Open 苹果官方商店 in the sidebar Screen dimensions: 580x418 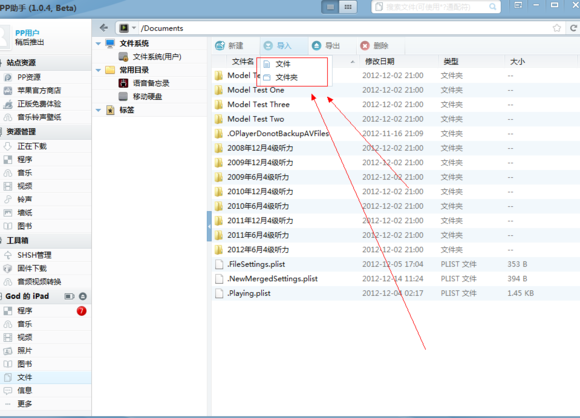point(39,91)
